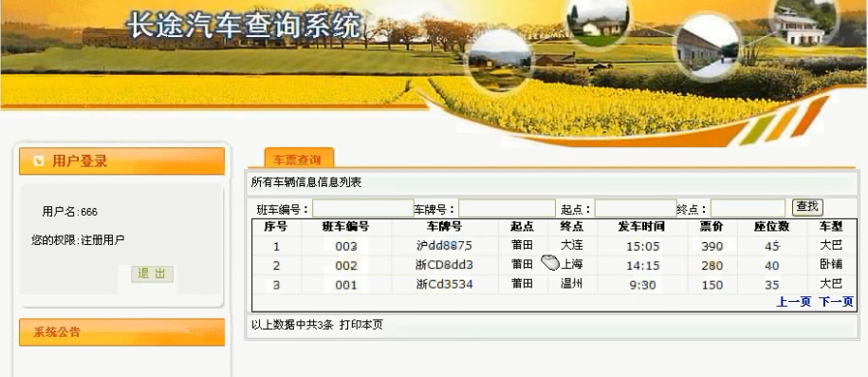Viewport: 868px width, 377px height.
Task: Go to previous page via 上一页
Action: coord(793,302)
